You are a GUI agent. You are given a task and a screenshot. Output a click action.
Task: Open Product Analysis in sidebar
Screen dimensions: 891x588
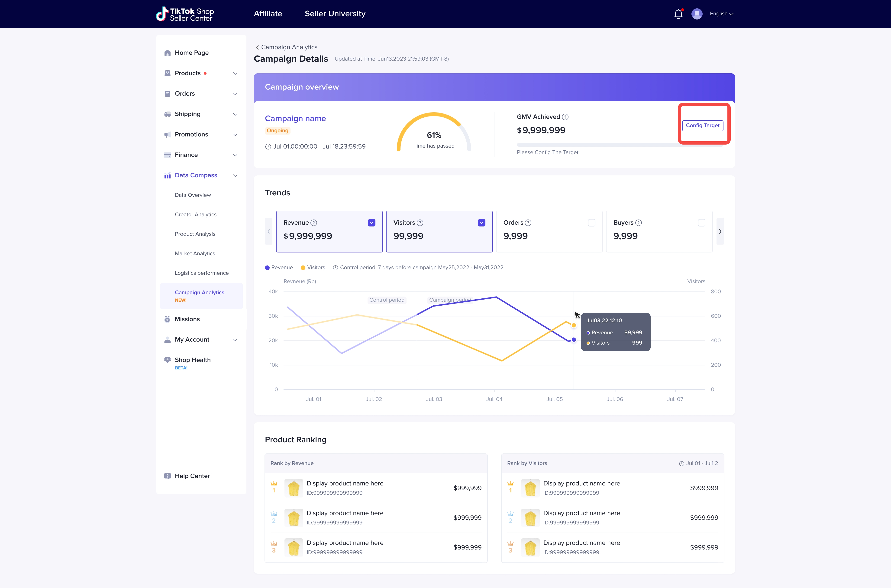(x=195, y=234)
